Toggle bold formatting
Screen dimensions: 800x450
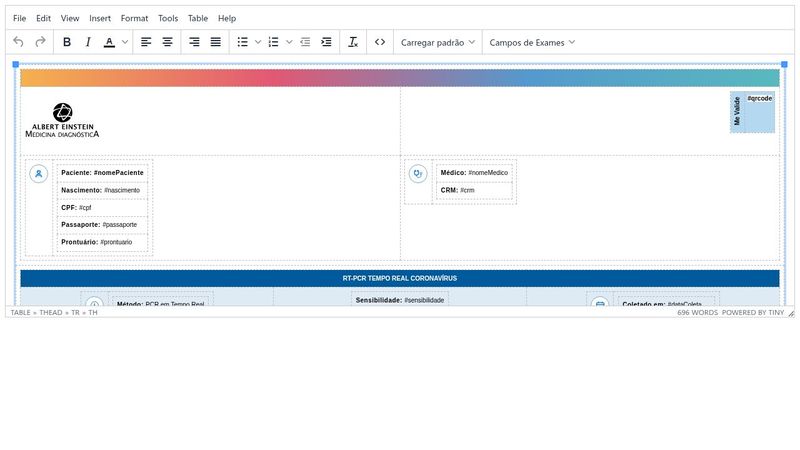click(x=67, y=42)
